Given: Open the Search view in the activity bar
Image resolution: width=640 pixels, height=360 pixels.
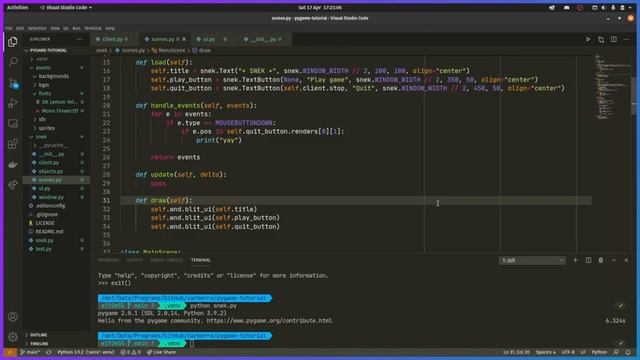Looking at the screenshot, I should (x=13, y=62).
